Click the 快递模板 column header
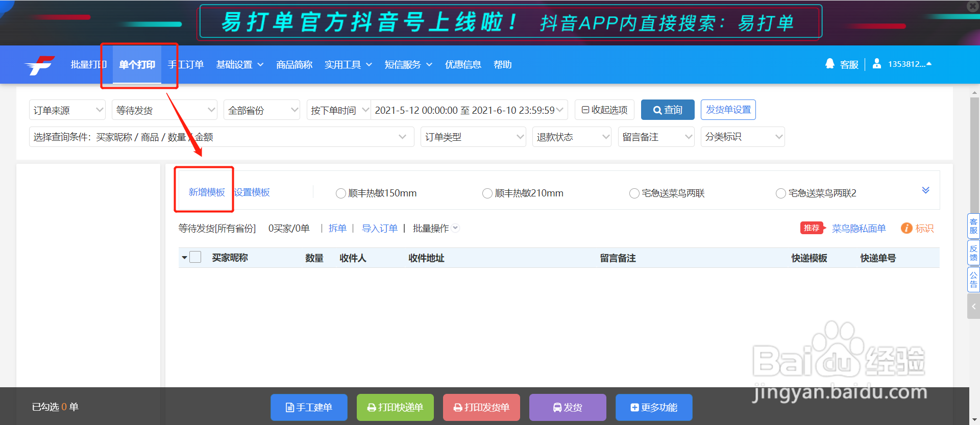This screenshot has width=980, height=425. point(809,258)
